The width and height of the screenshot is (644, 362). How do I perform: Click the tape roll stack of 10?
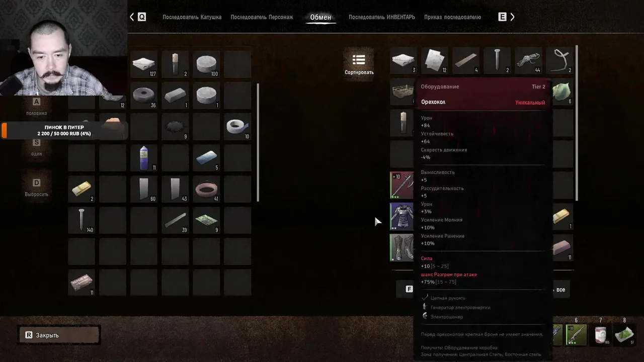click(237, 126)
